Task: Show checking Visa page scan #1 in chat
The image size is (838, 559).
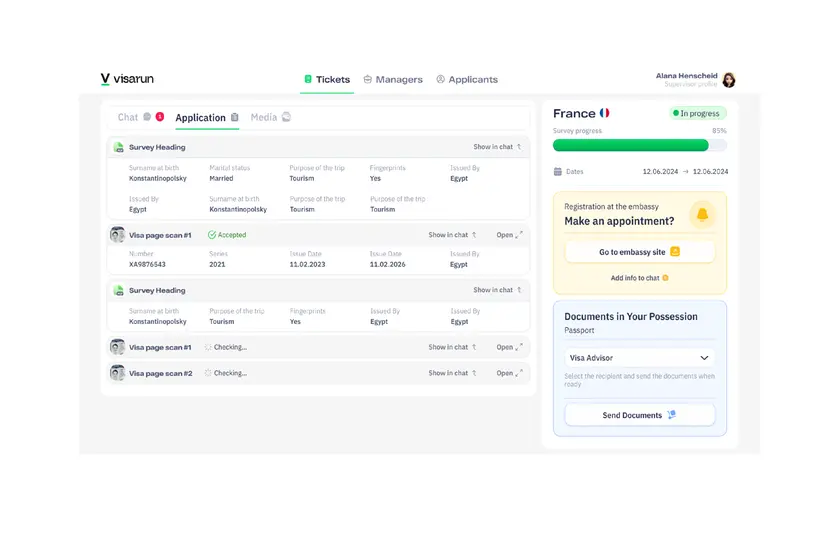Action: [x=452, y=347]
